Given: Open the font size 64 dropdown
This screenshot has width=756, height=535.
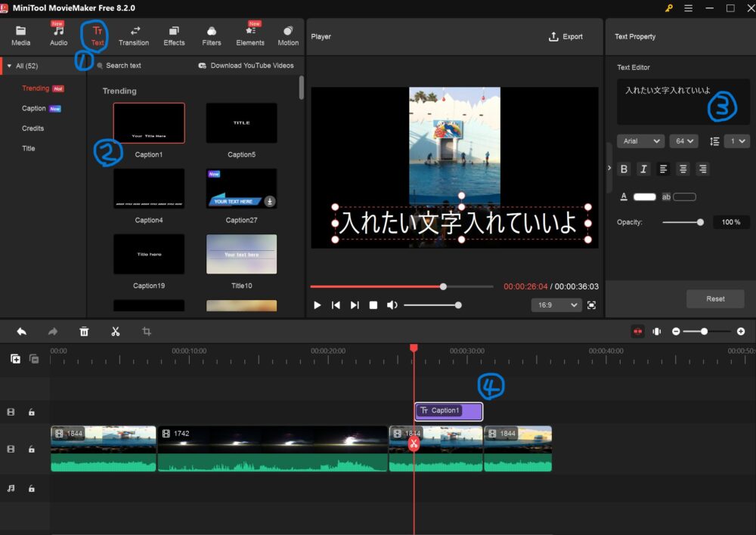Looking at the screenshot, I should coord(683,141).
